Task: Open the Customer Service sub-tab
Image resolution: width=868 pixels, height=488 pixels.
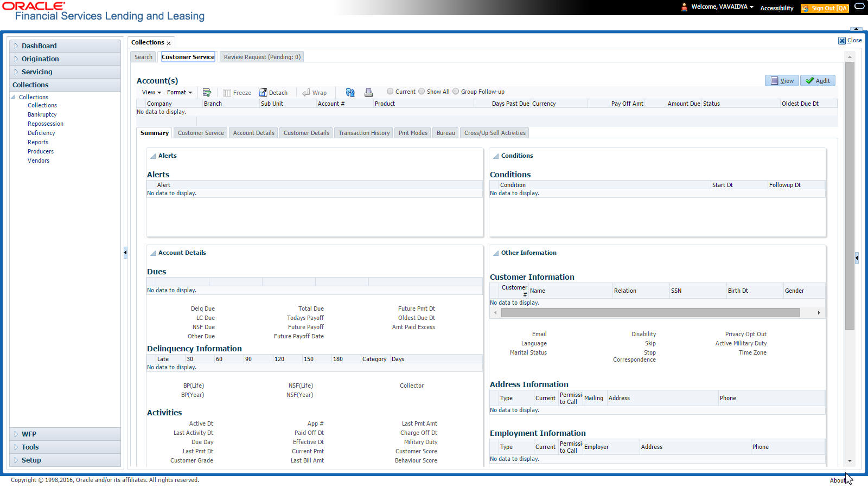Action: (x=201, y=133)
